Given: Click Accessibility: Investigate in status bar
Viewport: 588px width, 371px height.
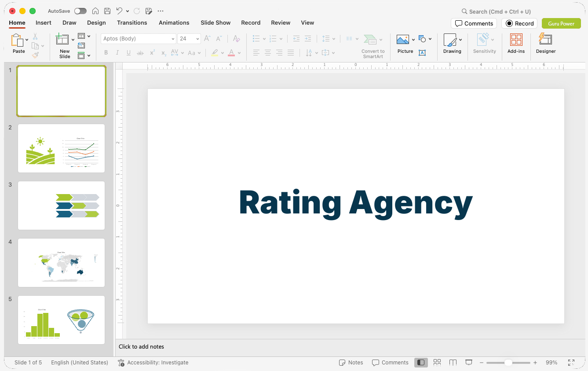Looking at the screenshot, I should click(153, 363).
